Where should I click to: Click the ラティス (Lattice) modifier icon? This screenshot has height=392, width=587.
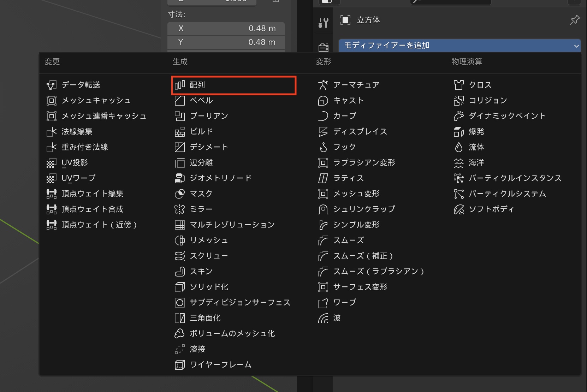[x=323, y=178]
